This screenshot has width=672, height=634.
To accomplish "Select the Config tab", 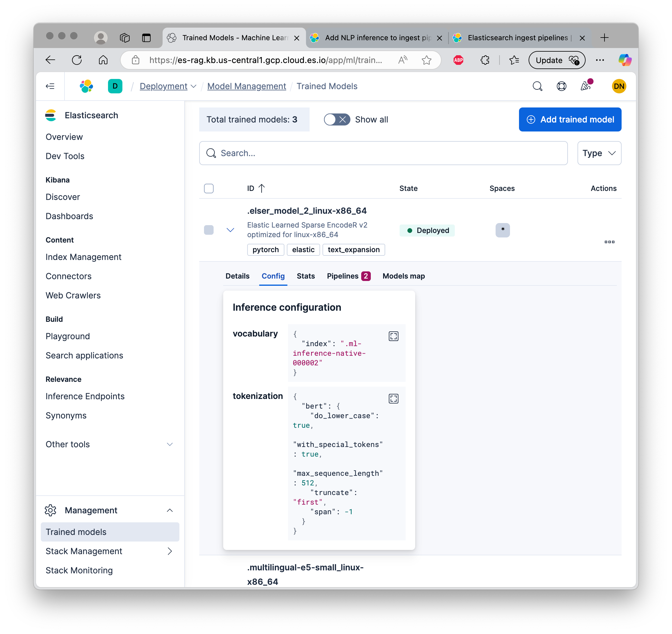I will tap(273, 276).
